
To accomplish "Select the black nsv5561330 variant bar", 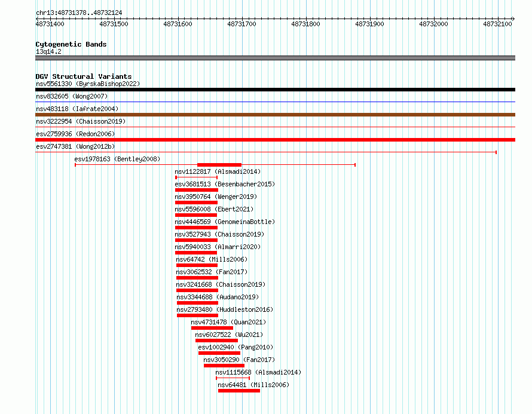I will 275,90.
